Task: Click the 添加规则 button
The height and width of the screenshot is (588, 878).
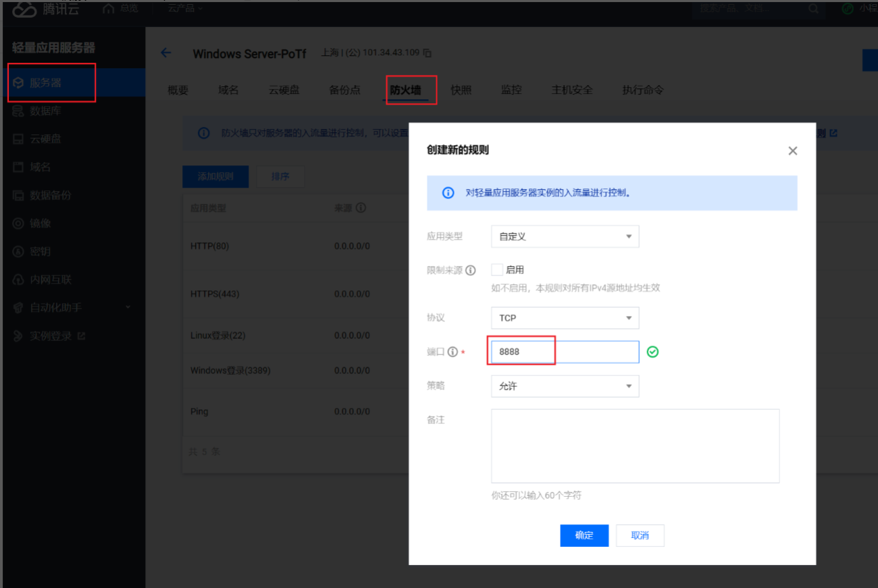Action: pos(215,176)
